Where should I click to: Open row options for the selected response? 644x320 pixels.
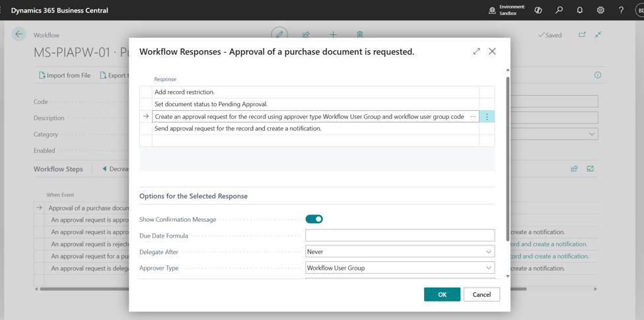[487, 117]
